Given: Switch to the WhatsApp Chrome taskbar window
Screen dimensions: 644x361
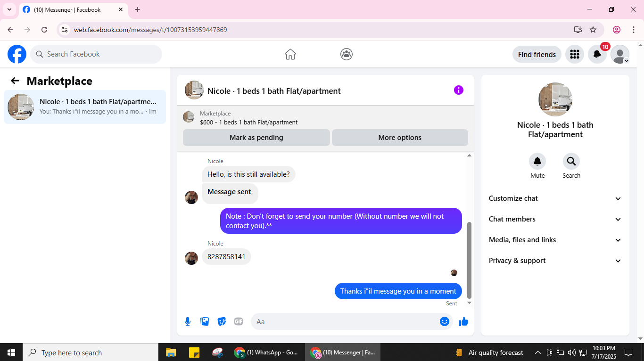Looking at the screenshot, I should coord(267,353).
